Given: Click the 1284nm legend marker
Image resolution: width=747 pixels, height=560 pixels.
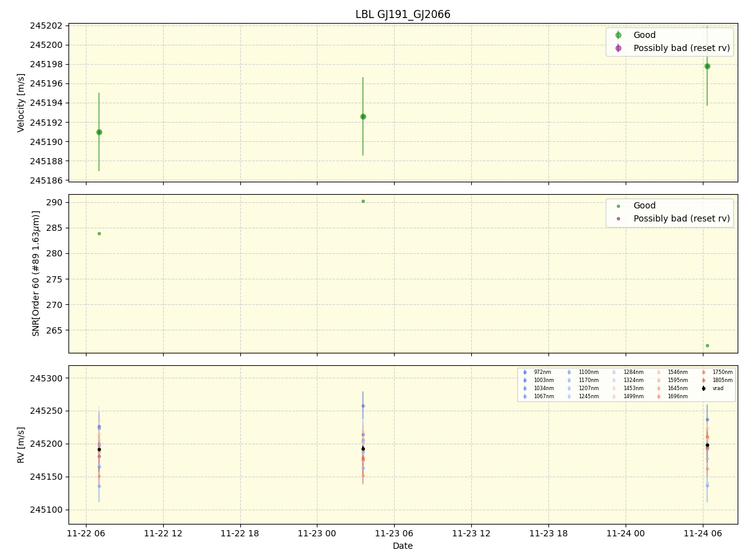Looking at the screenshot, I should (614, 372).
